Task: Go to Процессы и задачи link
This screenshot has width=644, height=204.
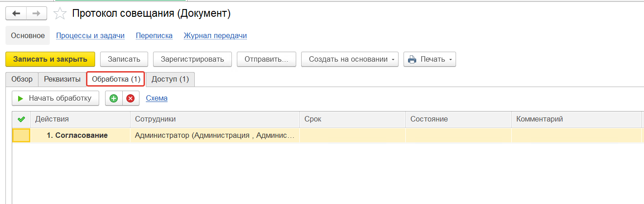Action: (90, 36)
